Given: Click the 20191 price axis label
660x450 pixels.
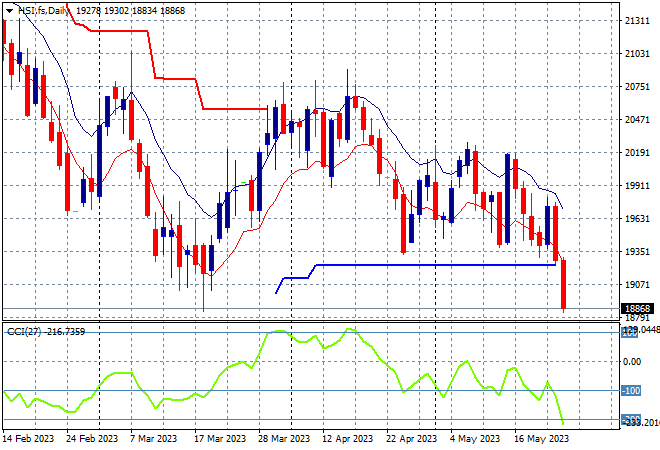Looking at the screenshot, I should [x=637, y=152].
